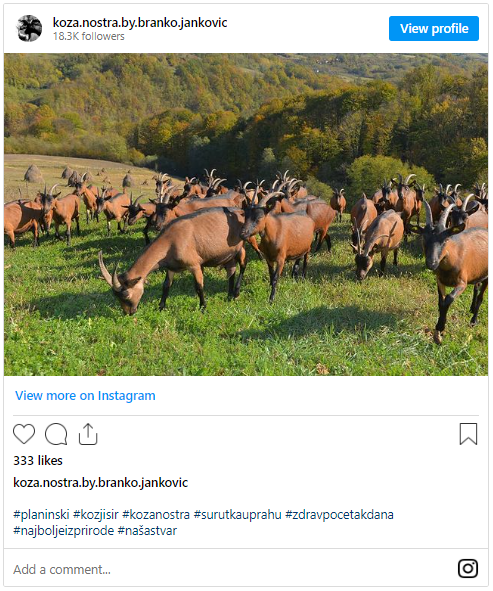This screenshot has width=493, height=591.
Task: Open the #kozanostra hashtag
Action: (156, 514)
